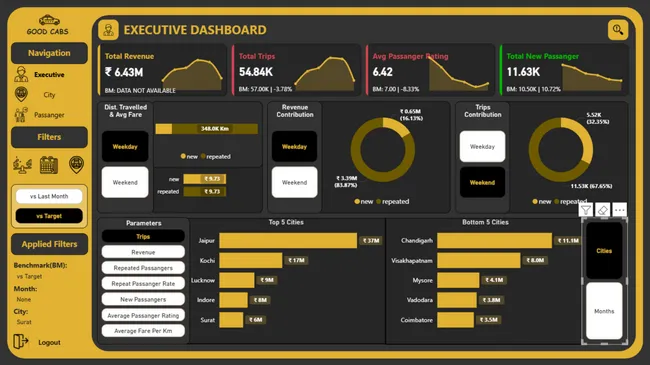The image size is (650, 365).
Task: Click the new legend swatch under revenue donut
Action: [357, 202]
